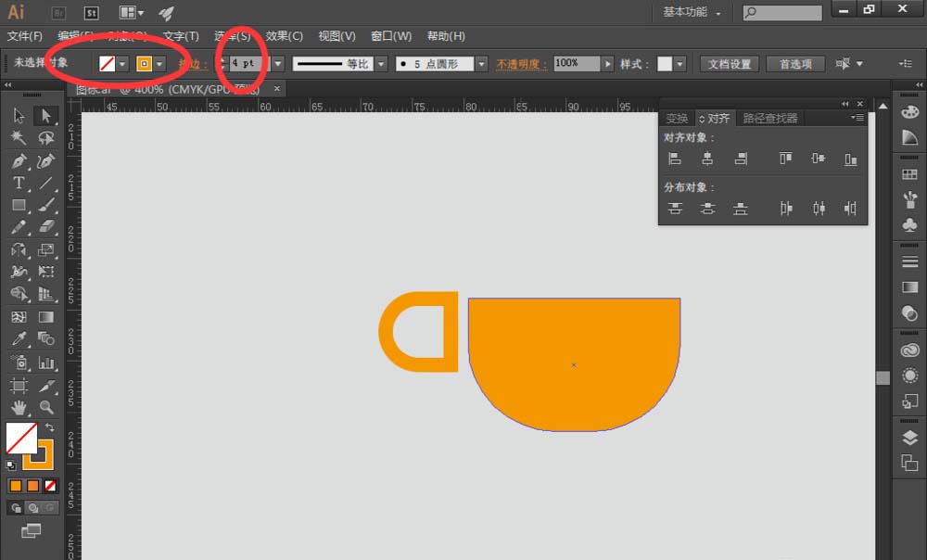The width and height of the screenshot is (927, 560).
Task: Expand the 5 点圆形 brush dropdown
Action: tap(482, 63)
